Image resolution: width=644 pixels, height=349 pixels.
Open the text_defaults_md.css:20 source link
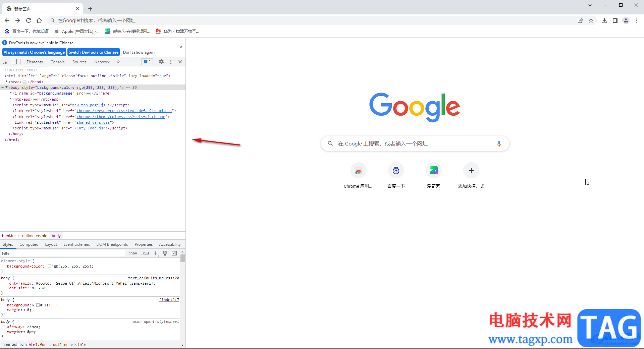point(154,278)
